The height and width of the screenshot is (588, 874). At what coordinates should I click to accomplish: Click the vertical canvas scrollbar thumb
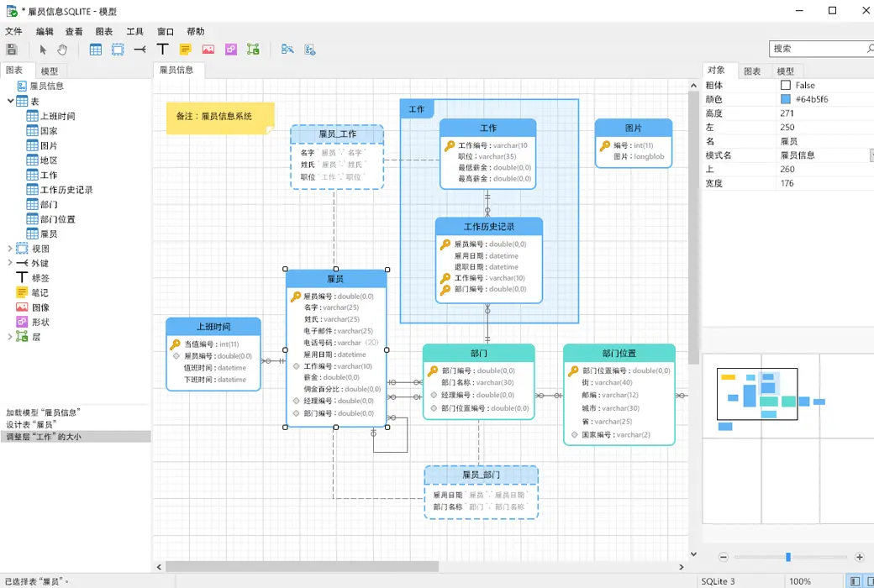coord(693,227)
